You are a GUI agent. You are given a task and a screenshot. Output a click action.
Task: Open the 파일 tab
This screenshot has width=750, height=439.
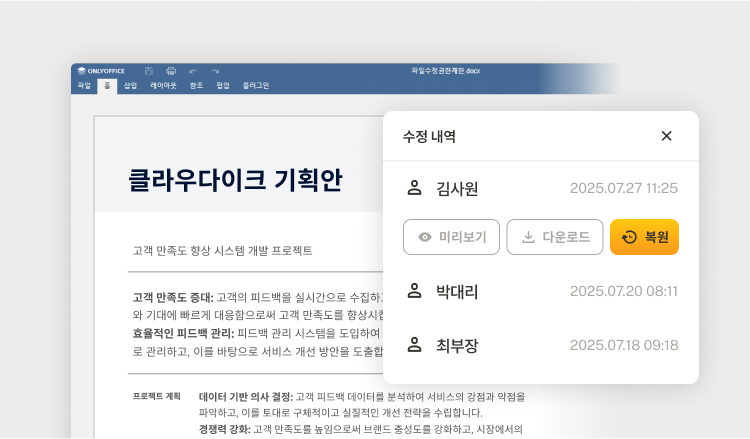(84, 86)
